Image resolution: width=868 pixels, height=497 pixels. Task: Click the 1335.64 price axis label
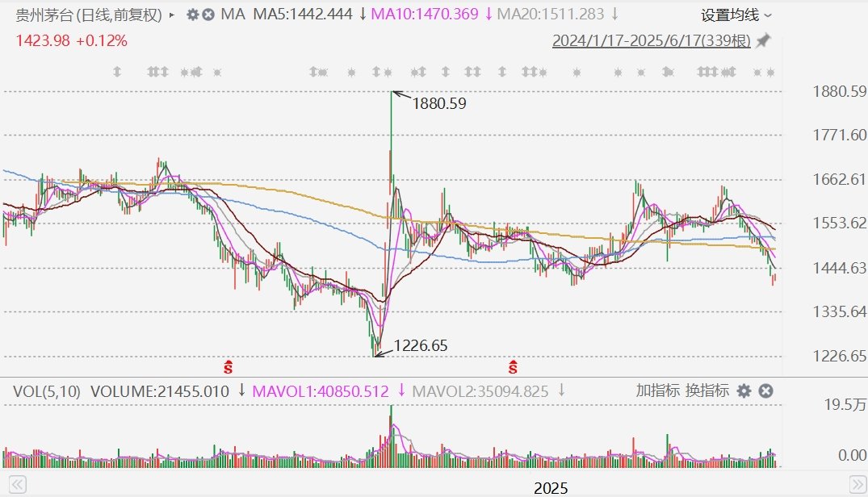click(x=839, y=311)
